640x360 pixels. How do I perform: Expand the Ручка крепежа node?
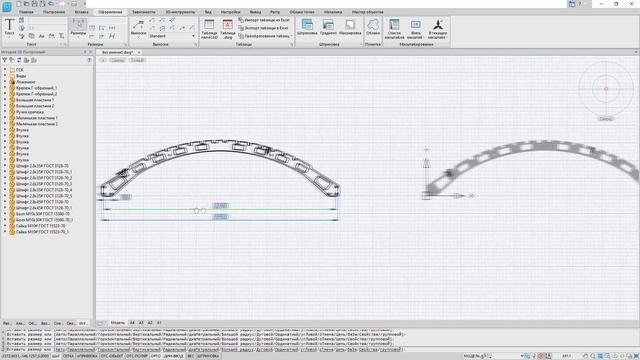(x=5, y=112)
